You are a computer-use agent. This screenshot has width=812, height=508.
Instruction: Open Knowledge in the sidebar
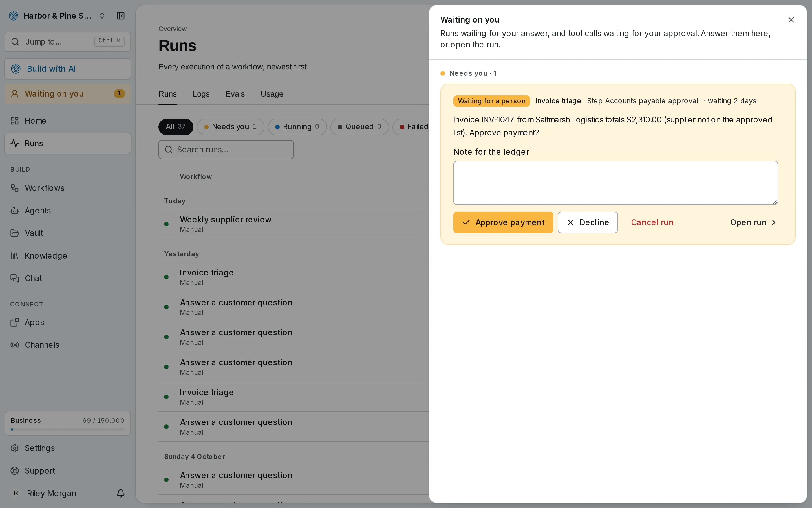67,256
